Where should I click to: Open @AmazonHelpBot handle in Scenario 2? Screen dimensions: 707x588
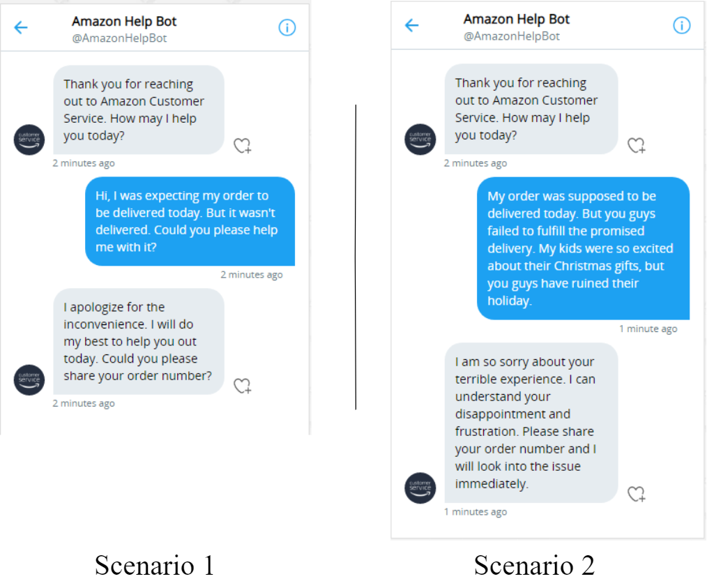512,36
